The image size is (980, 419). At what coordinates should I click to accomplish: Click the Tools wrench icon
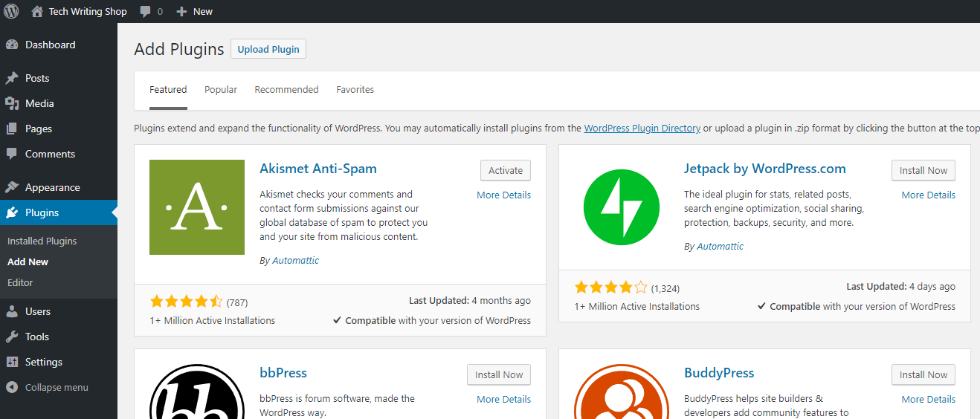click(x=12, y=337)
